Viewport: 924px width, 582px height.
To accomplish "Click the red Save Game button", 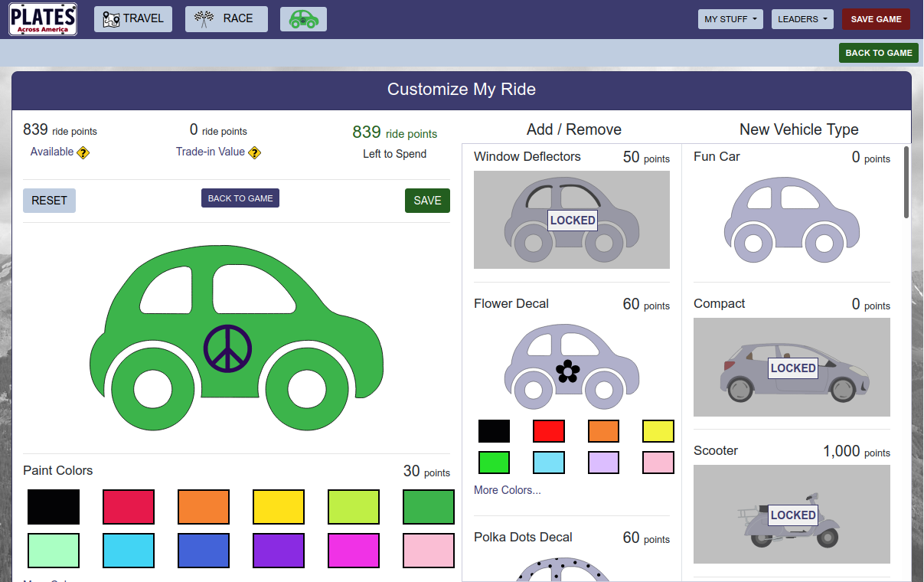I will click(x=876, y=19).
